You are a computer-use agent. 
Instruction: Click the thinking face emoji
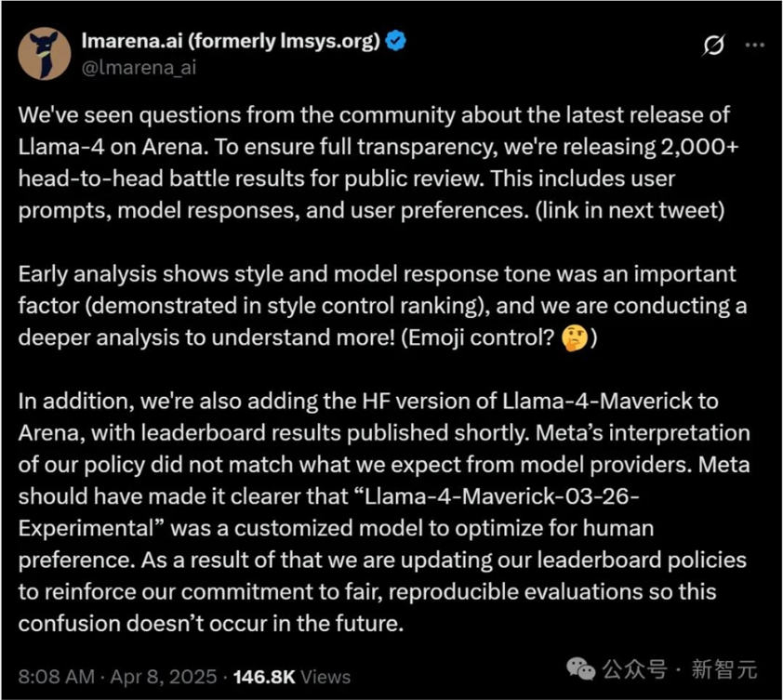tap(575, 336)
